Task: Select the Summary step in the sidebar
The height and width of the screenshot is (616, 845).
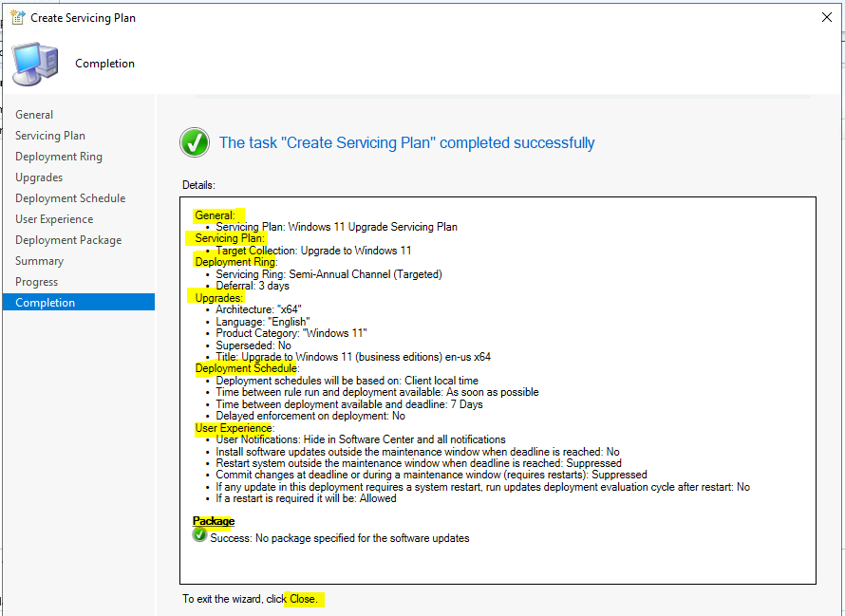Action: click(x=39, y=261)
